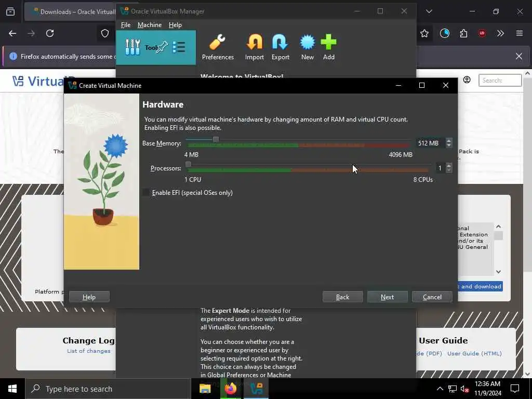Click the Tools pin icon
This screenshot has width=532, height=399.
(162, 47)
